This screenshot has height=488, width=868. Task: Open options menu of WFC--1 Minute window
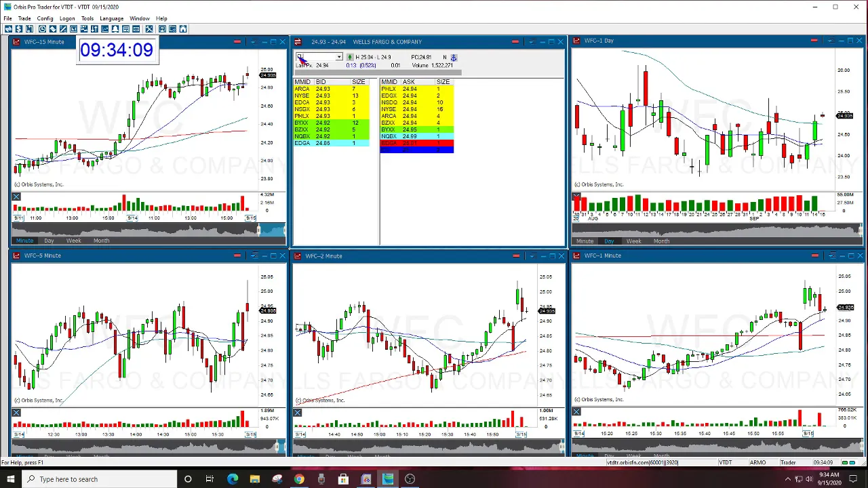coord(831,256)
